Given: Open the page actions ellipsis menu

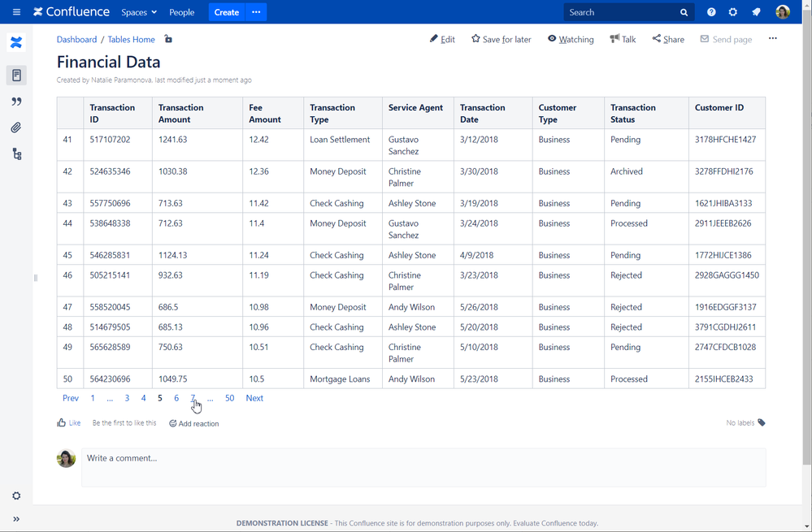Looking at the screenshot, I should (x=773, y=39).
